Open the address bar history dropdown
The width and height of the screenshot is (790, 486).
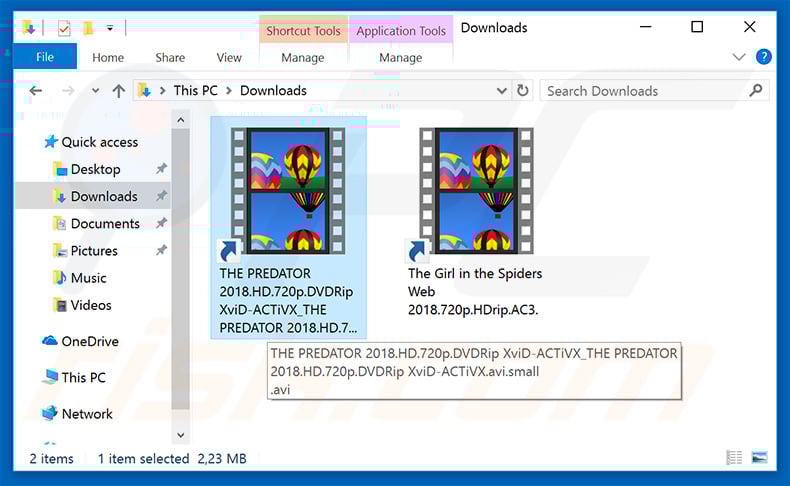point(501,91)
